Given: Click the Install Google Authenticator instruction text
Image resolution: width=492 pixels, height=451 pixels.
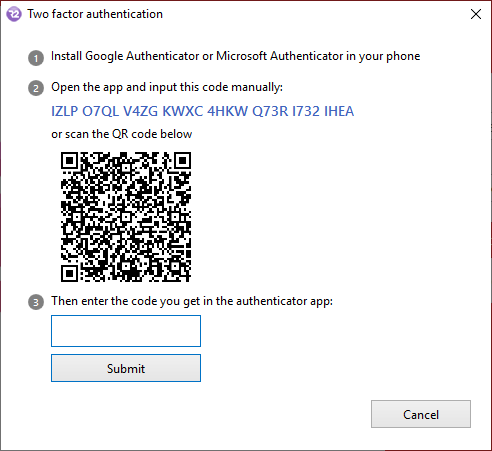Looking at the screenshot, I should 235,56.
